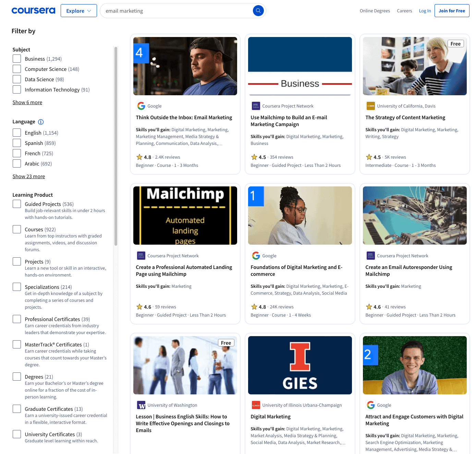The image size is (476, 454).
Task: Click UC Davis logo on Content Marketing card
Action: pyautogui.click(x=370, y=106)
